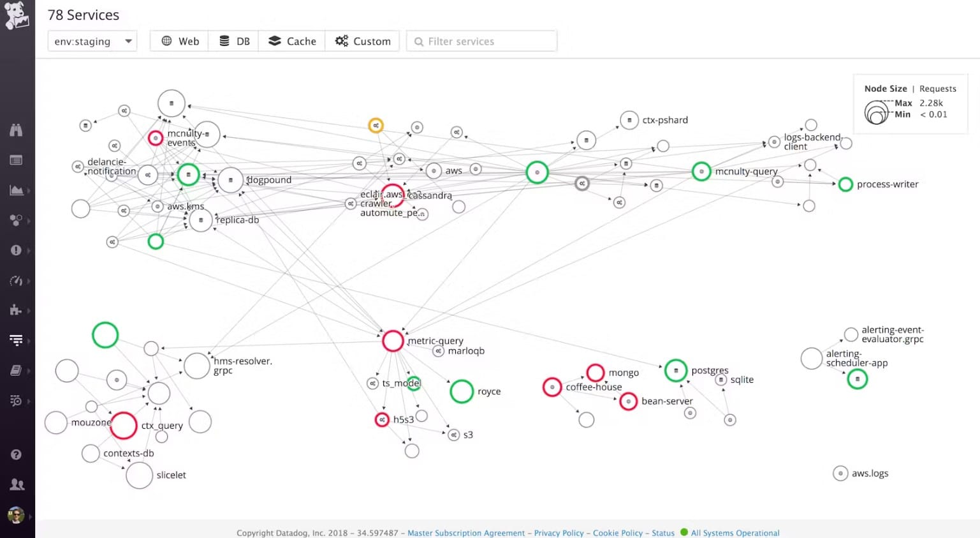The image size is (980, 538).
Task: Select the royce green service node
Action: point(462,391)
